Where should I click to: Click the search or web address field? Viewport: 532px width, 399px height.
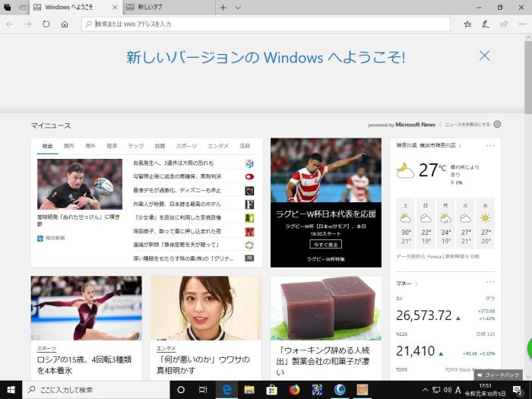266,24
